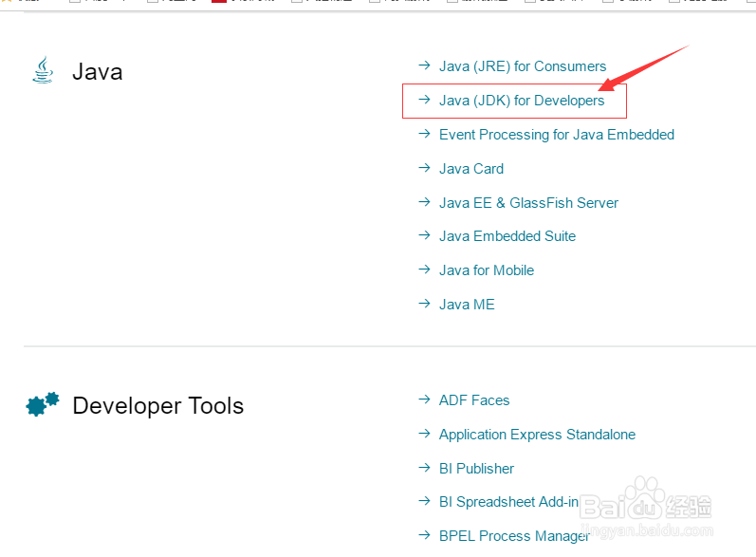Click arrow icon beside Java Embedded Suite
Screen dimensions: 756x557
coord(424,235)
